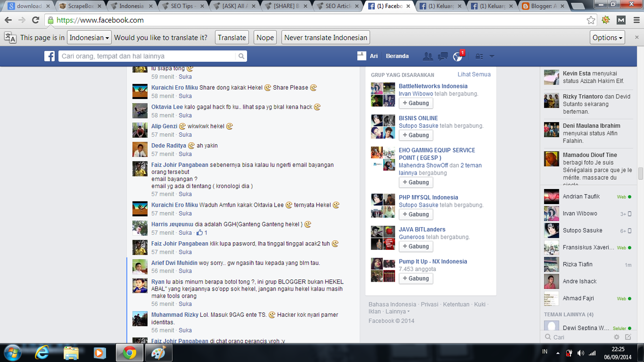
Task: Click the volume icon in system tray
Action: click(581, 353)
